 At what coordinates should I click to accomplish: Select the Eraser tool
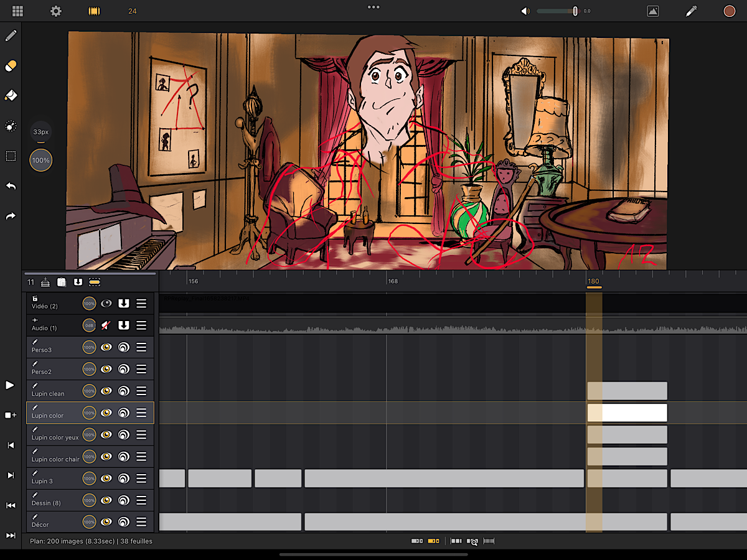(x=11, y=66)
